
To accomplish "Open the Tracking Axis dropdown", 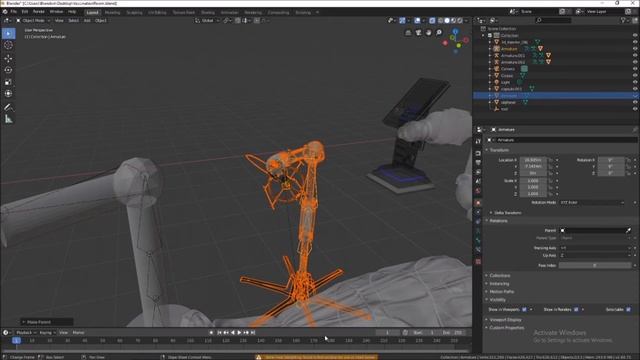I will (595, 248).
